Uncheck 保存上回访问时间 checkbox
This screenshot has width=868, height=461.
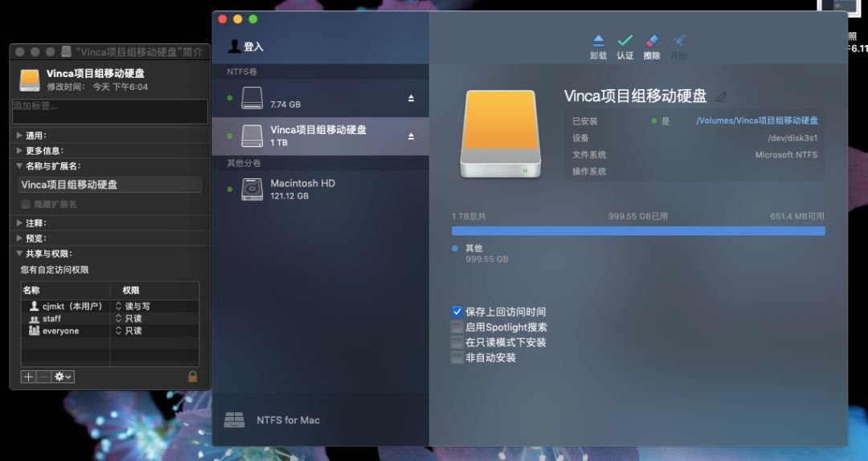tap(457, 312)
